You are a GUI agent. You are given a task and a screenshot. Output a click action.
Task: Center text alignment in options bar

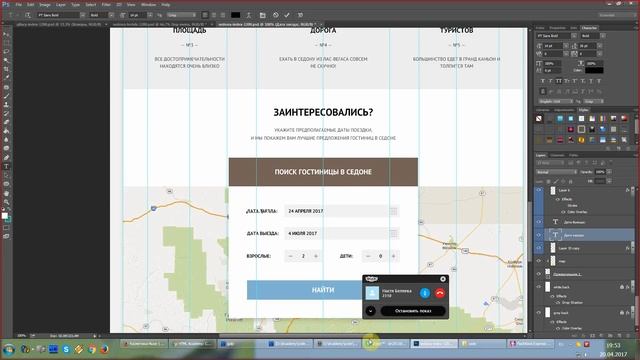(x=214, y=15)
